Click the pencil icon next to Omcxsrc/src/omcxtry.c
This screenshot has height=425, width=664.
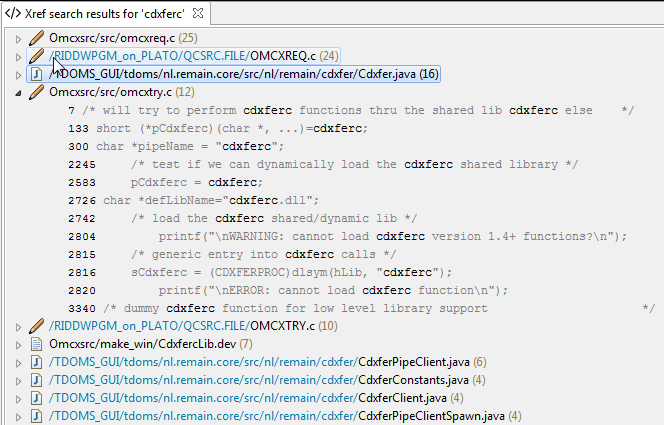click(37, 92)
